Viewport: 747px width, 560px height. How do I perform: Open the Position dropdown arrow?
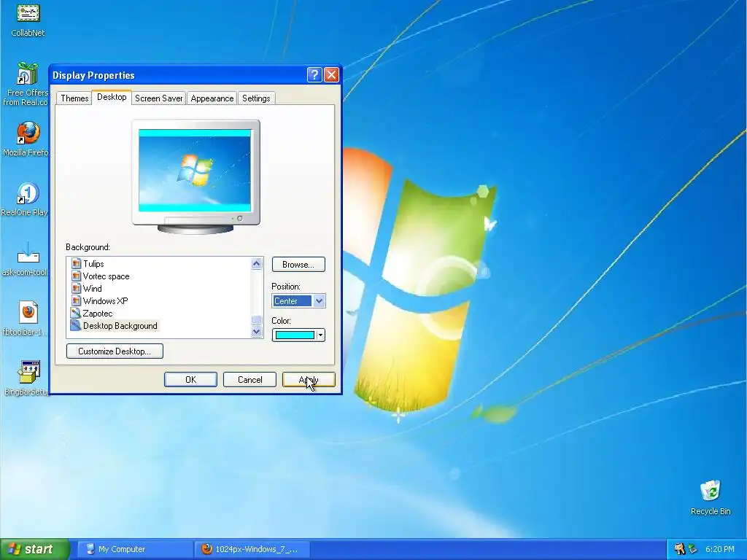pyautogui.click(x=320, y=301)
